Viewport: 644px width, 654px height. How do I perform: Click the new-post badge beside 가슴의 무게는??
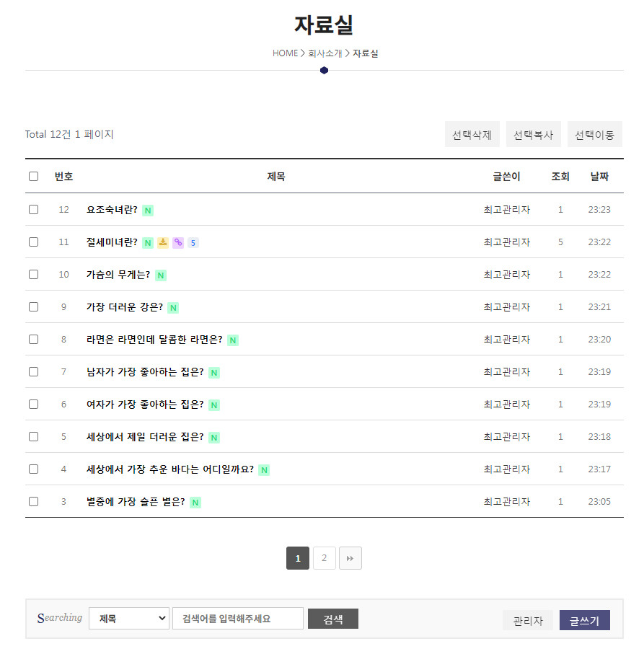[161, 275]
